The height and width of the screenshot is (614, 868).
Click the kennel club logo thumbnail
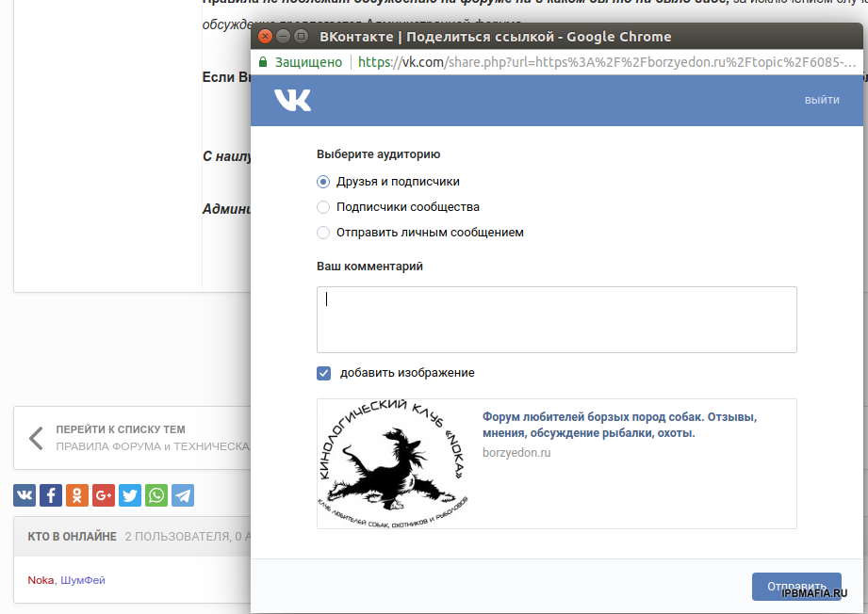pyautogui.click(x=394, y=463)
